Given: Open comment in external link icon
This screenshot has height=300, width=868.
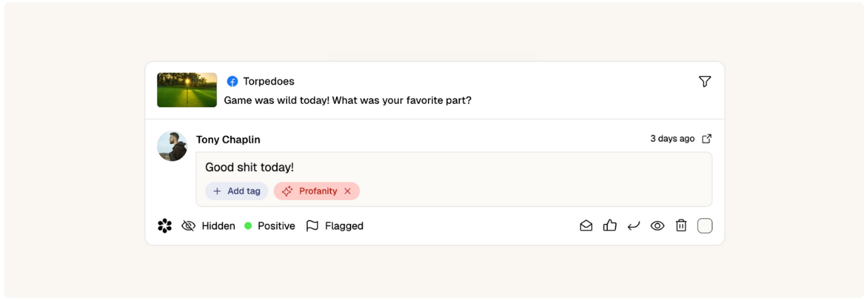Looking at the screenshot, I should 706,139.
